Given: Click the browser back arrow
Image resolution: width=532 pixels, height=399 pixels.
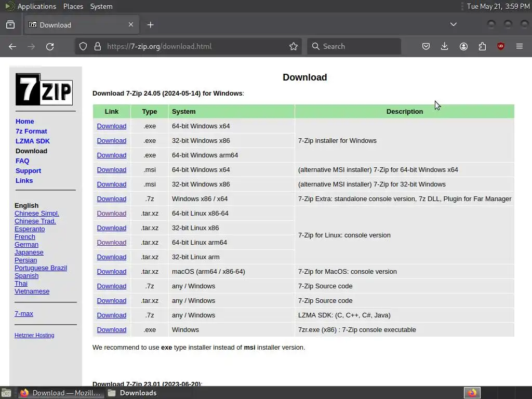Looking at the screenshot, I should point(12,46).
